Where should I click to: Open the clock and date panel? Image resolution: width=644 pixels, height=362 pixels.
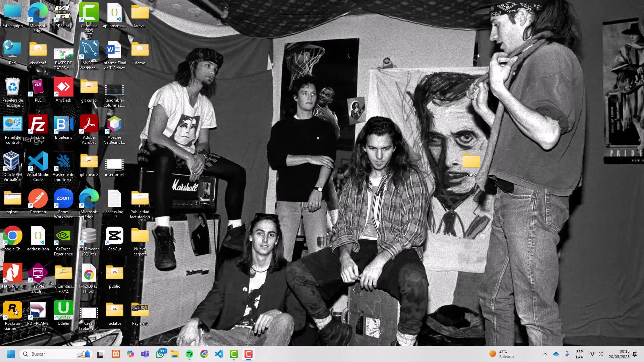coord(619,354)
